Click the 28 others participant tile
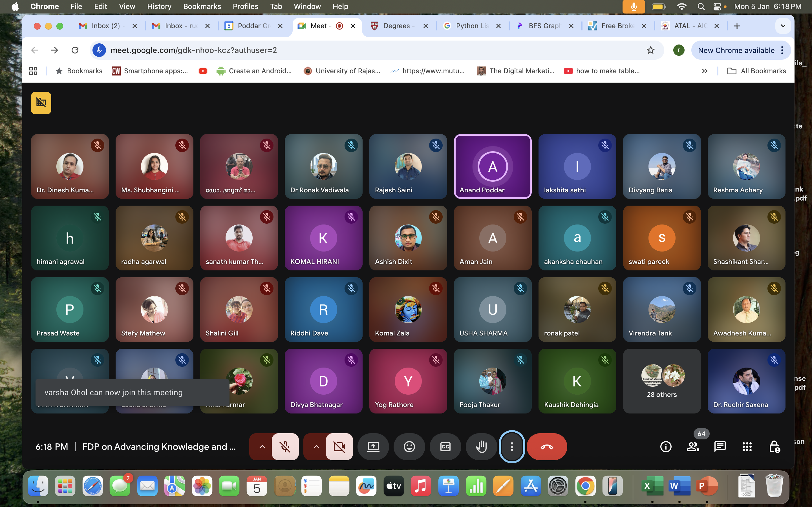 [x=662, y=381]
